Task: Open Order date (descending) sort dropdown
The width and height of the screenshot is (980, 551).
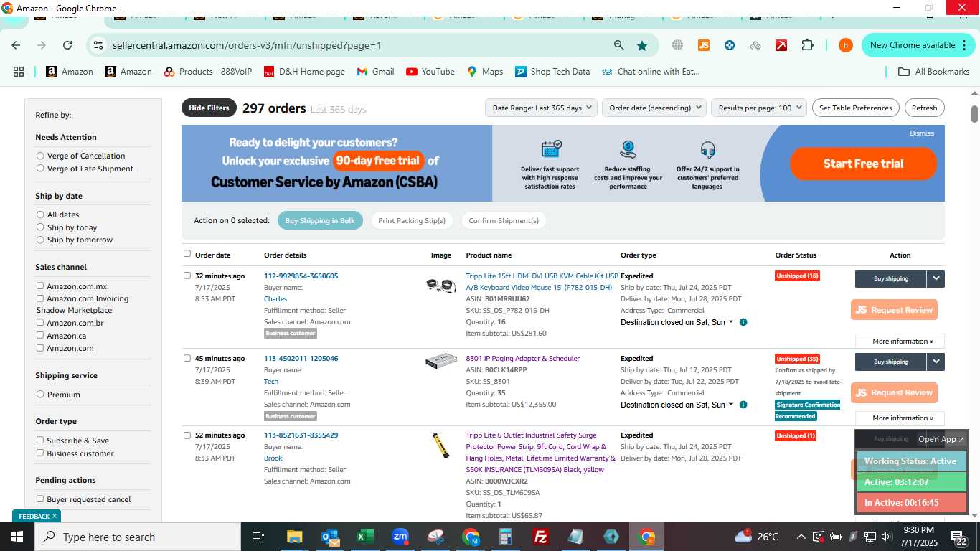Action: point(654,108)
